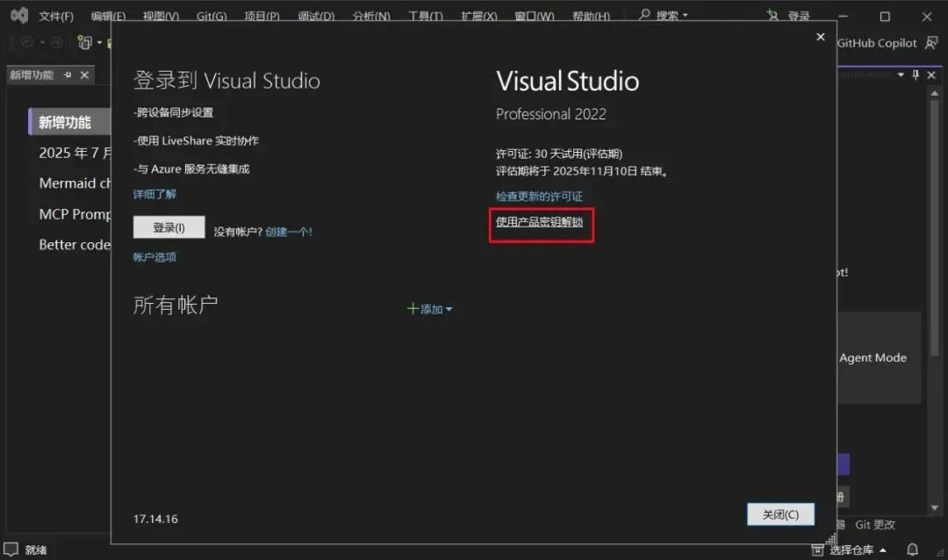Close the 新增功能 tab

84,75
